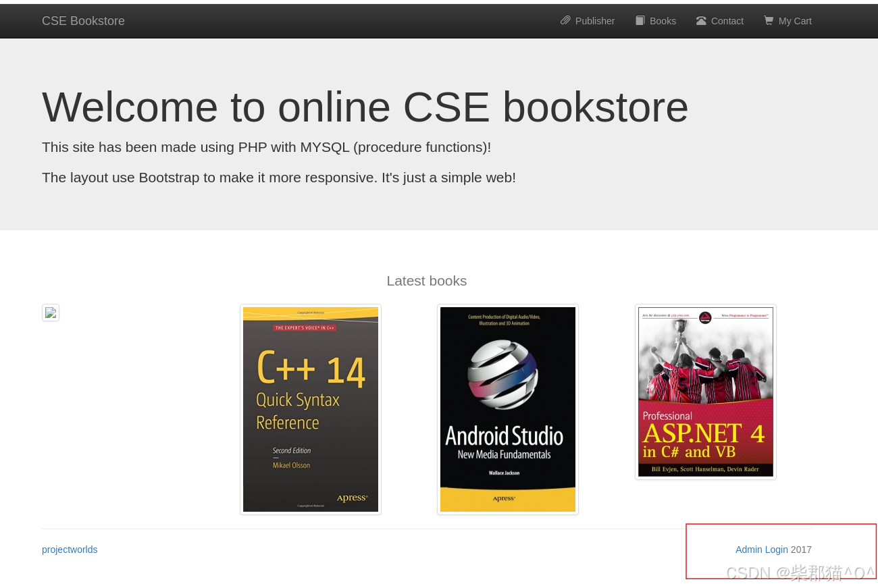Click the broken image book thumbnail
This screenshot has width=878, height=588.
click(51, 313)
